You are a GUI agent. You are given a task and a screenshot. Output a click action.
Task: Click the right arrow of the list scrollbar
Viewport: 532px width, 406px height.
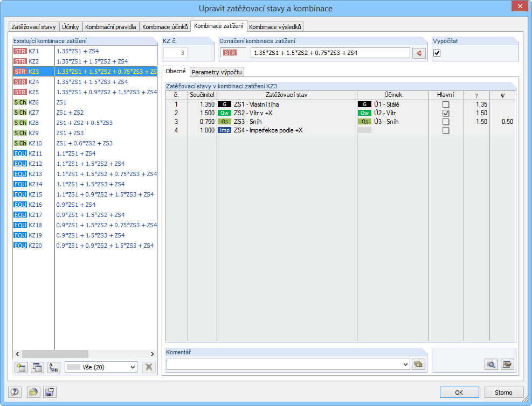(153, 354)
